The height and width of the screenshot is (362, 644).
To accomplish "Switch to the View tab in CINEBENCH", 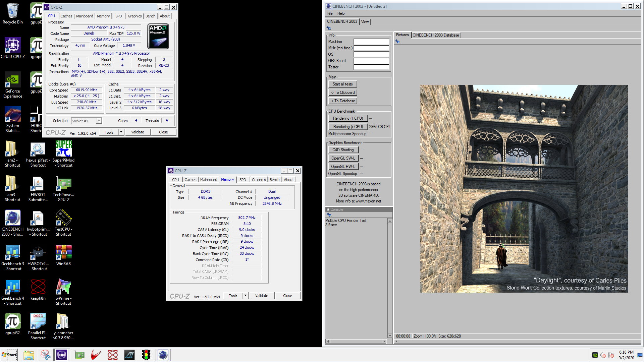I will tap(365, 22).
